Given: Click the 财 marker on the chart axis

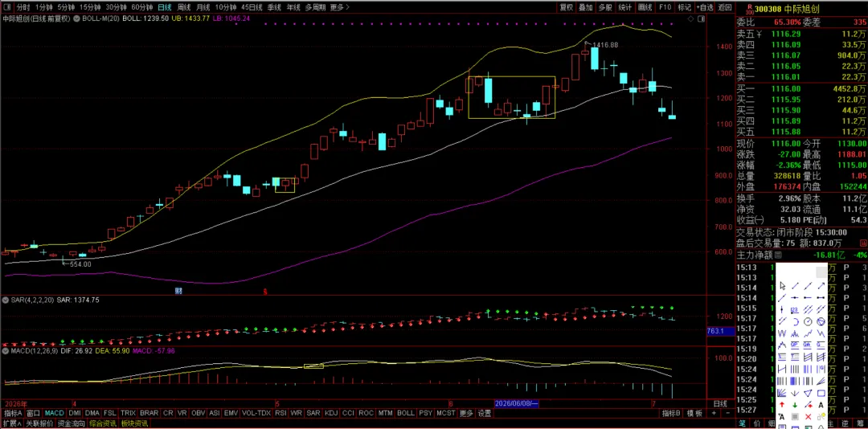Looking at the screenshot, I should pyautogui.click(x=178, y=290).
